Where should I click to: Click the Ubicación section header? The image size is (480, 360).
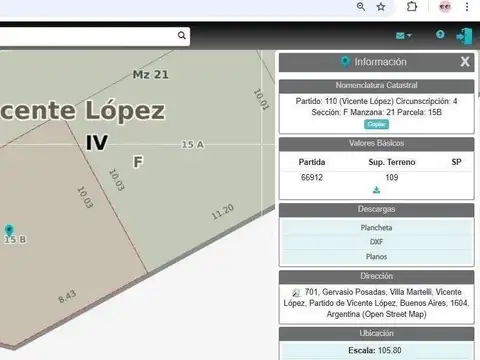click(376, 333)
